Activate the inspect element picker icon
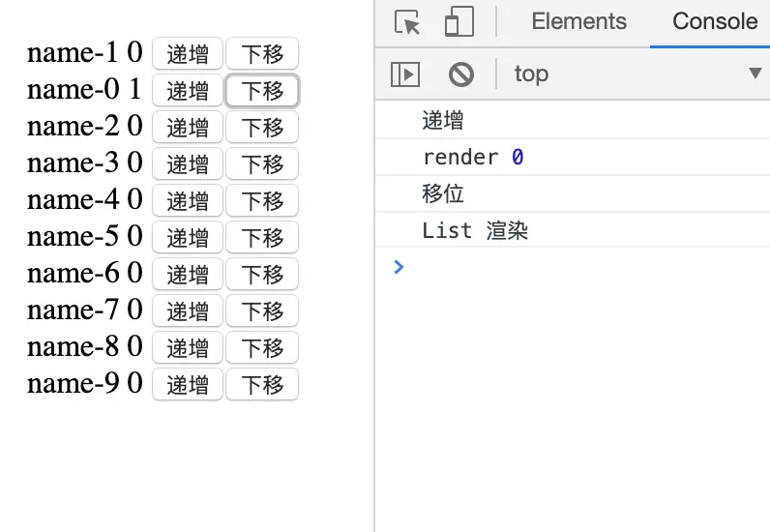770x532 pixels. 407,22
